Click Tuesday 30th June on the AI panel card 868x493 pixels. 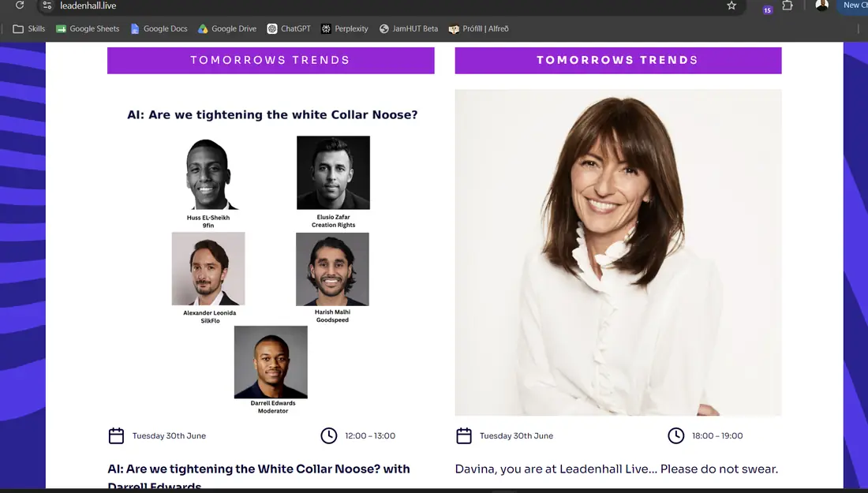click(169, 436)
